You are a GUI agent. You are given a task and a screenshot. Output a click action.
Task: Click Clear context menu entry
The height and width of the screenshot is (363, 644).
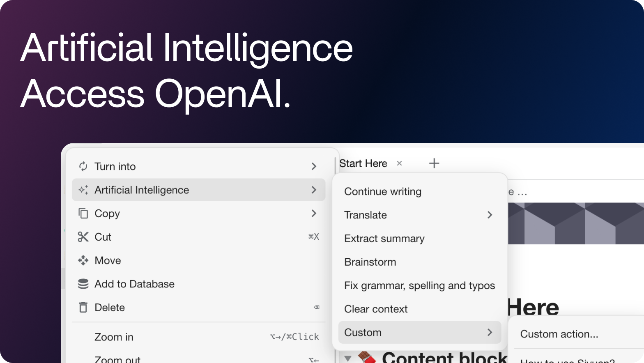(376, 309)
